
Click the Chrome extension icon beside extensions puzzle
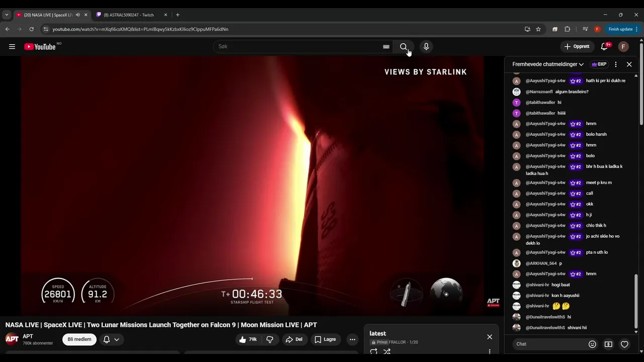click(555, 29)
